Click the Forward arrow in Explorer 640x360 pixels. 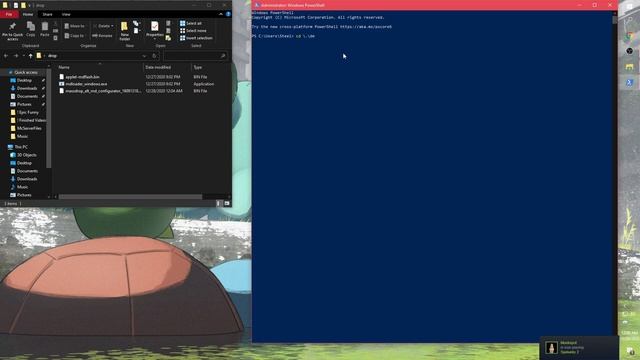click(16, 56)
